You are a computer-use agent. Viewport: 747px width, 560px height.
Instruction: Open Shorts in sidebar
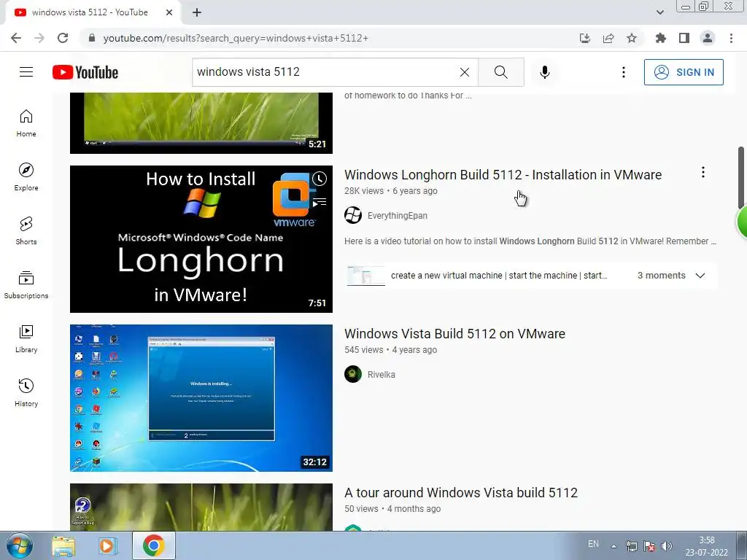(26, 231)
